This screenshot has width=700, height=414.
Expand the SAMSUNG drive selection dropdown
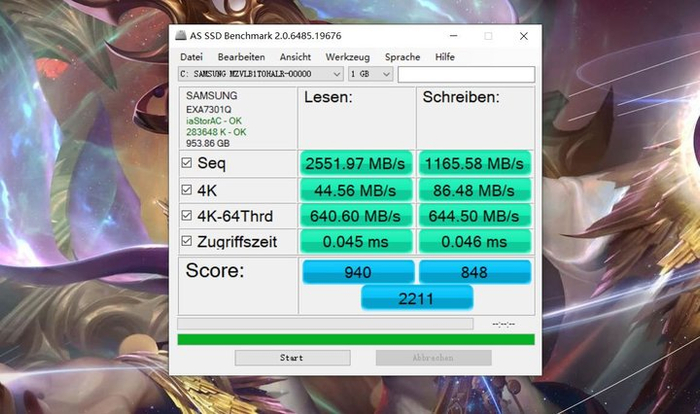point(260,74)
